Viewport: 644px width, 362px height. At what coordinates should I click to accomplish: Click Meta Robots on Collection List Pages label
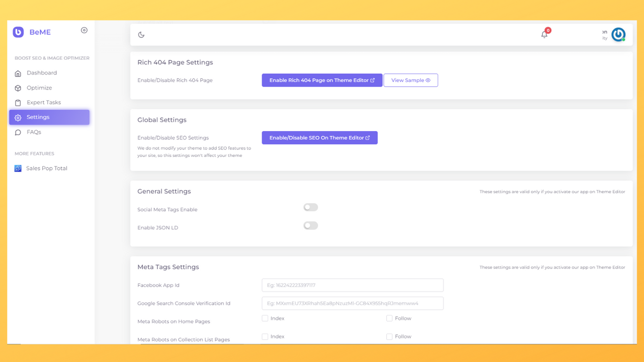(x=184, y=339)
